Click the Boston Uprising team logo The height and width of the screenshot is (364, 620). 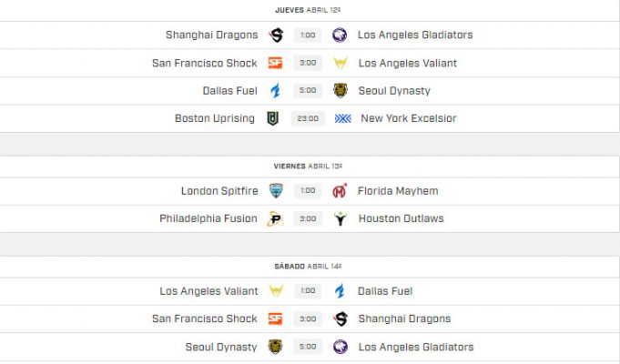click(x=273, y=118)
